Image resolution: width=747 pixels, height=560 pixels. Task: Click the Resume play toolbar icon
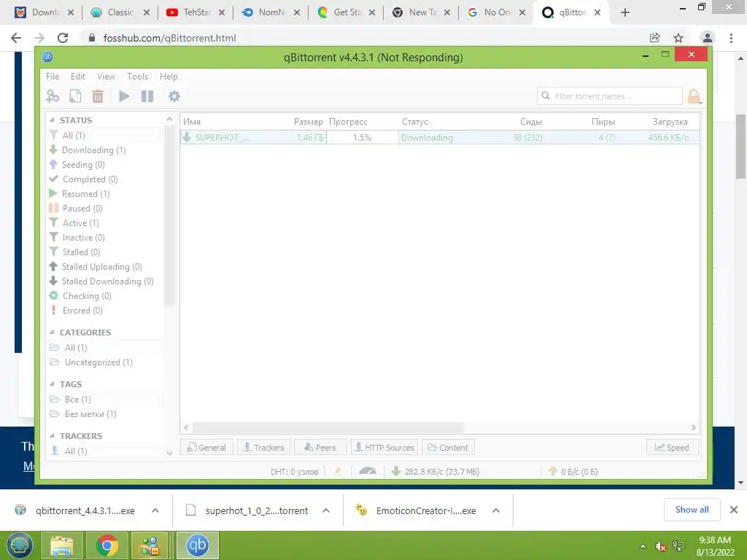pos(124,96)
